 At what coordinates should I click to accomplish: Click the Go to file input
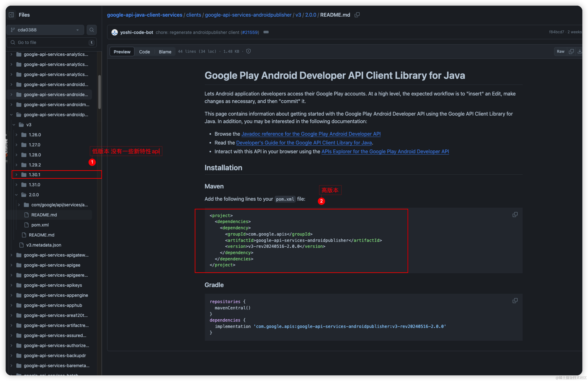49,43
